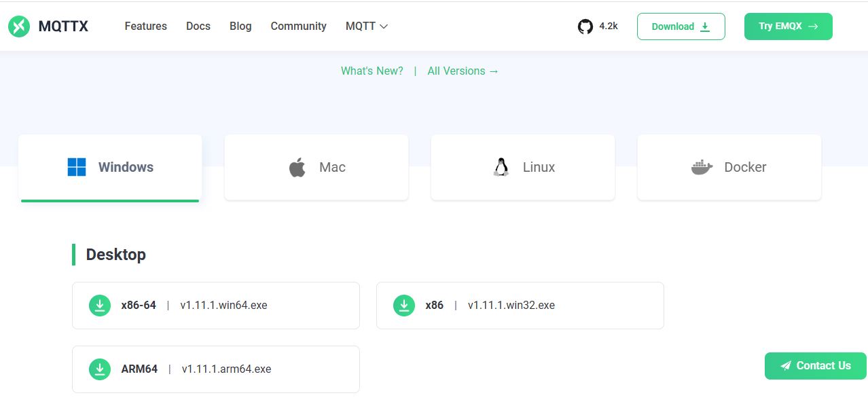868x404 pixels.
Task: Open the Docs menu item
Action: pyautogui.click(x=198, y=26)
